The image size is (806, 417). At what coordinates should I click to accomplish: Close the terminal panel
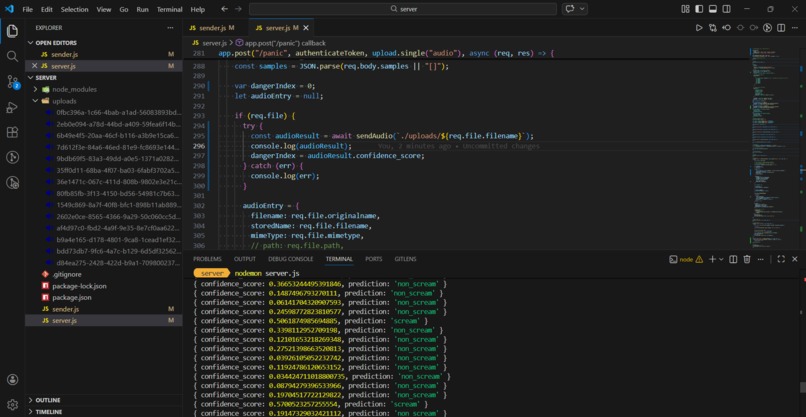click(x=795, y=259)
